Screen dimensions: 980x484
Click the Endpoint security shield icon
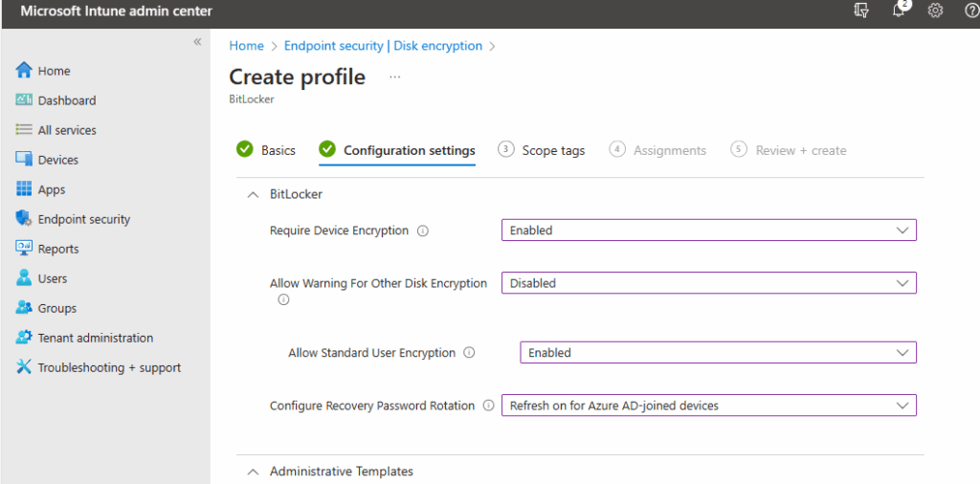(25, 219)
